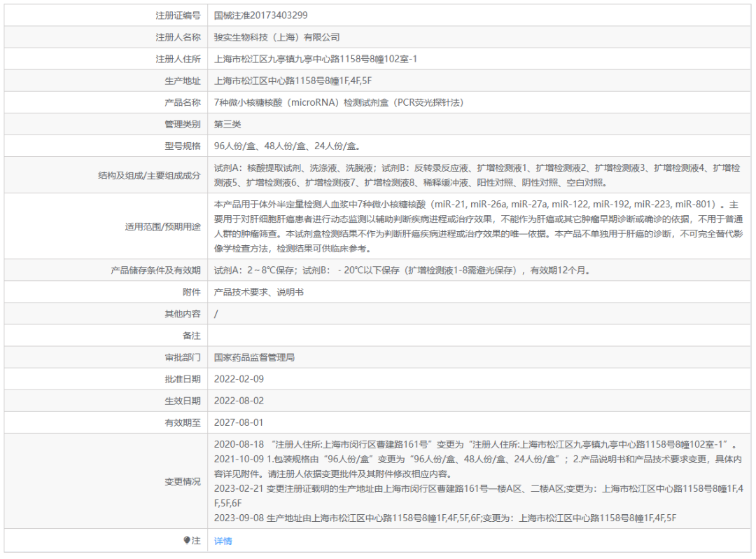Click the 产品技术要求、说明书 attachment text
The width and height of the screenshot is (756, 559).
click(258, 292)
